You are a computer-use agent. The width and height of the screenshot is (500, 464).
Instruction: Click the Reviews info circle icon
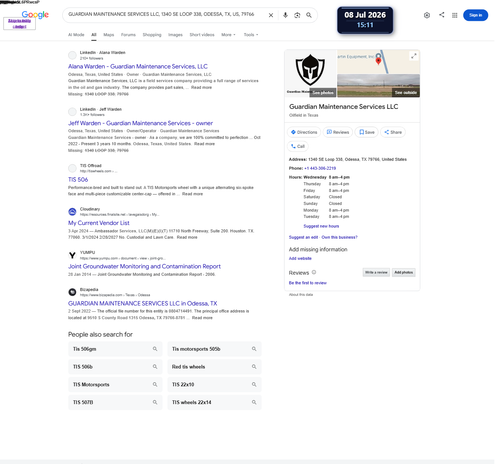[x=314, y=272]
